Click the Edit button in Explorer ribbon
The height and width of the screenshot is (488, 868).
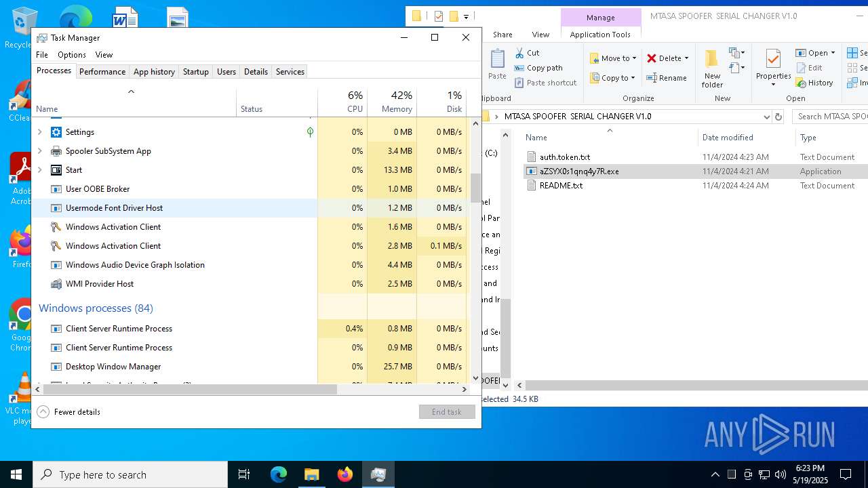pyautogui.click(x=809, y=68)
